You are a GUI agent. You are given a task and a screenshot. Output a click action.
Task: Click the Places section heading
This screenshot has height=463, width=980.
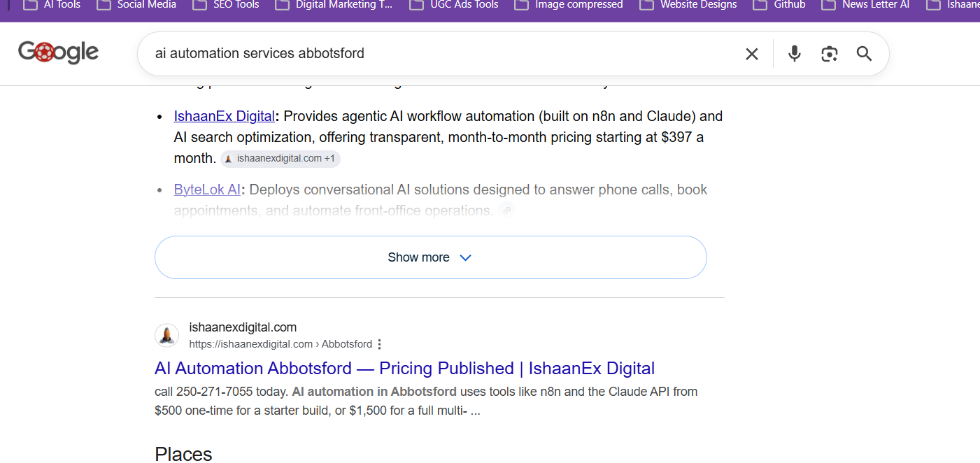(183, 454)
